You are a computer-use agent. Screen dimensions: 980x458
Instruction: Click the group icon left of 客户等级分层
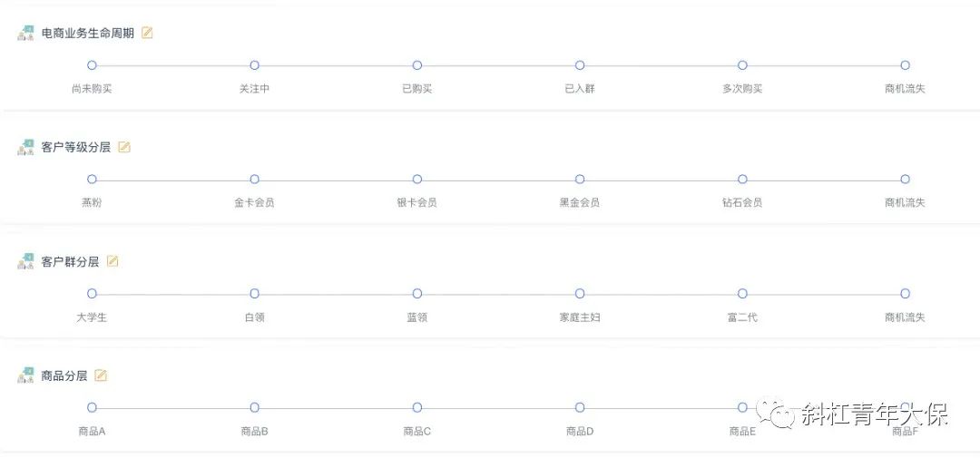point(25,148)
